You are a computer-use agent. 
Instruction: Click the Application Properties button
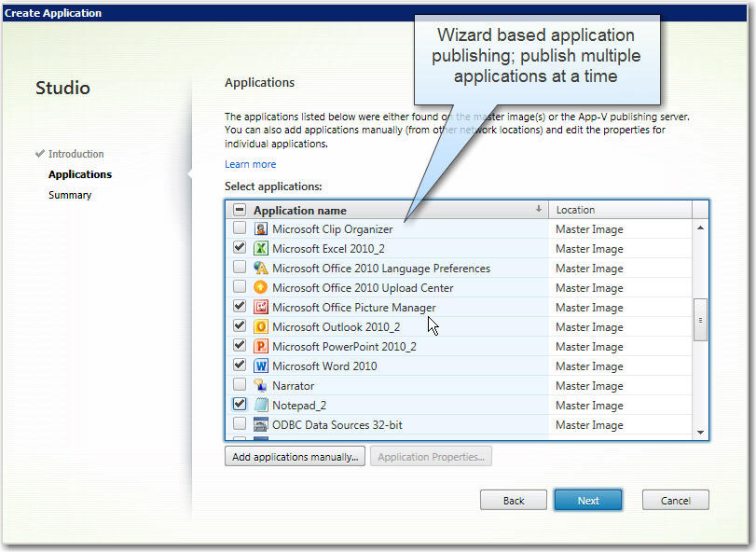coord(431,457)
